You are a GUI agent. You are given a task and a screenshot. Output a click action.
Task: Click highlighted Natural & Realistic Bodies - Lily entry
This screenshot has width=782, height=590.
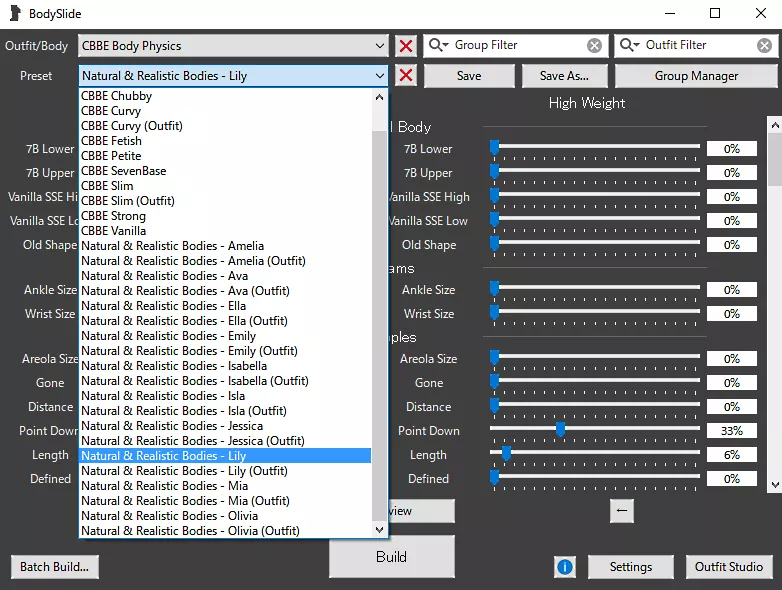pos(225,455)
